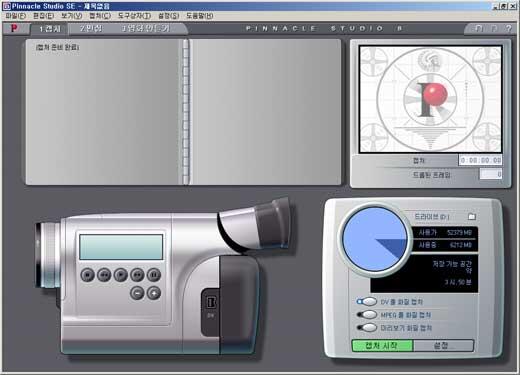Screen dimensions: 520x375
Task: Enable the DV full quality capture toggle
Action: [x=367, y=302]
